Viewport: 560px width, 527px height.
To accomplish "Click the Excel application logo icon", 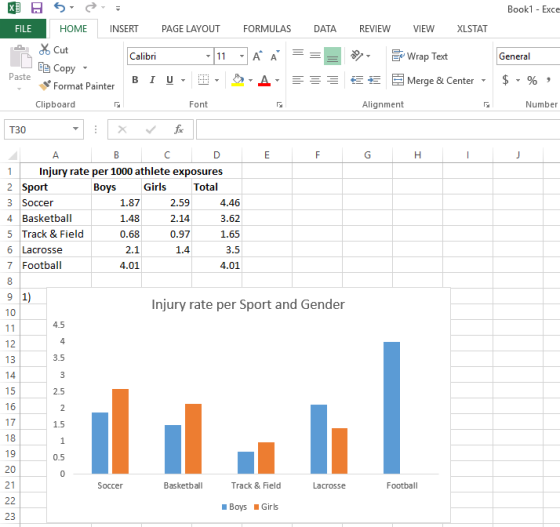I will click(14, 7).
